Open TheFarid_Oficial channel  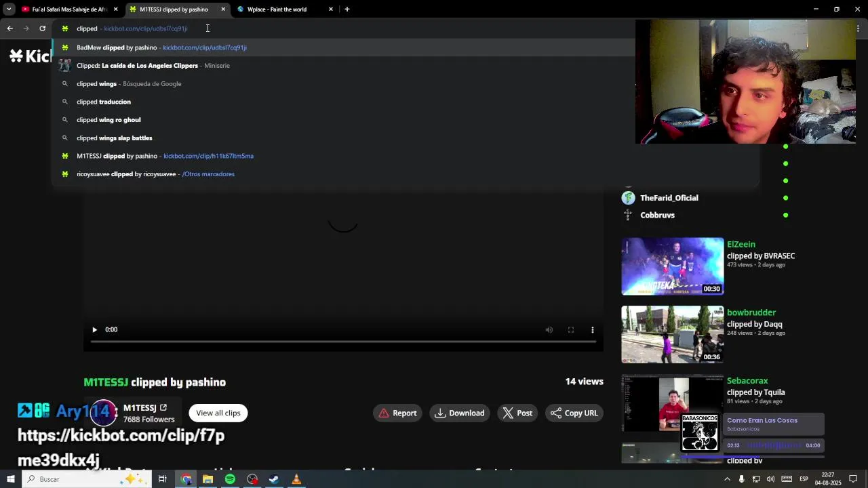(x=669, y=198)
